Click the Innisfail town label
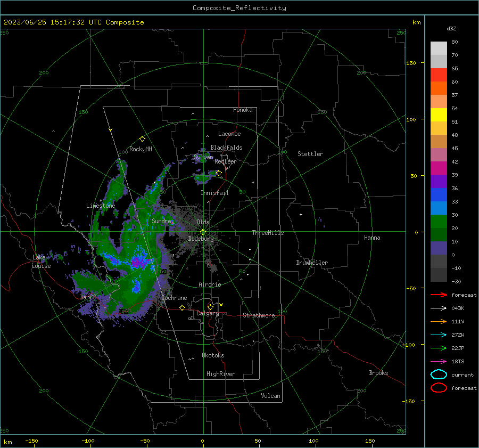The image size is (479, 448). 214,193
